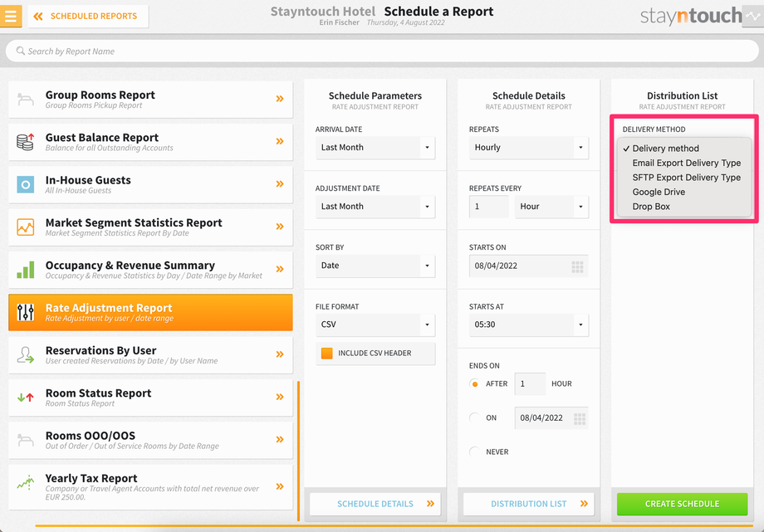Click the Create Schedule button
Image resolution: width=764 pixels, height=532 pixels.
pyautogui.click(x=682, y=504)
